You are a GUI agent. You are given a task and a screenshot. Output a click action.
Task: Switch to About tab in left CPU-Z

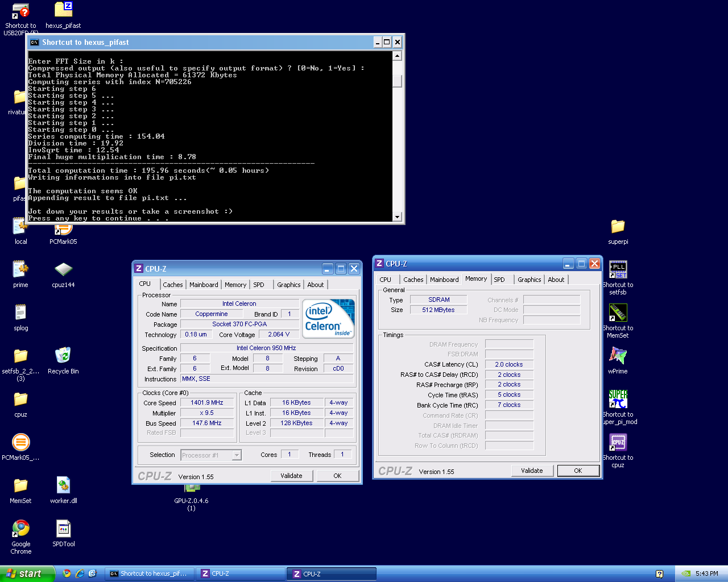[316, 285]
